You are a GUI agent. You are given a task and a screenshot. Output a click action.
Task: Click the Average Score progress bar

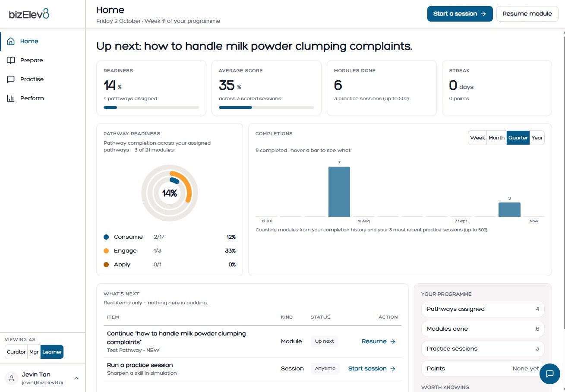266,107
